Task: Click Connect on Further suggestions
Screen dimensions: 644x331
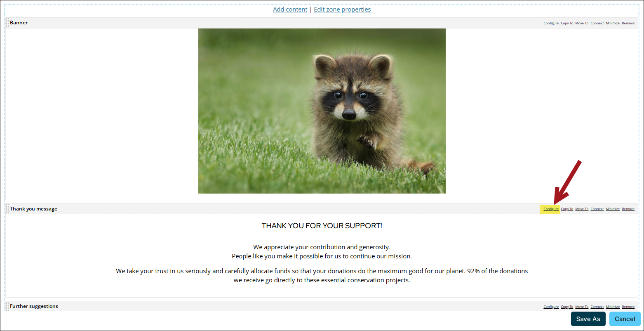Action: [597, 307]
